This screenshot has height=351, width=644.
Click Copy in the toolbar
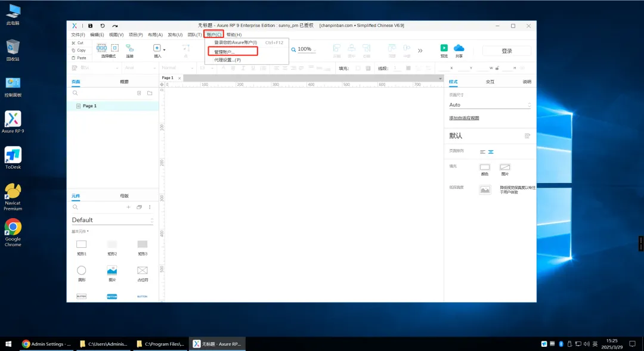click(x=79, y=51)
